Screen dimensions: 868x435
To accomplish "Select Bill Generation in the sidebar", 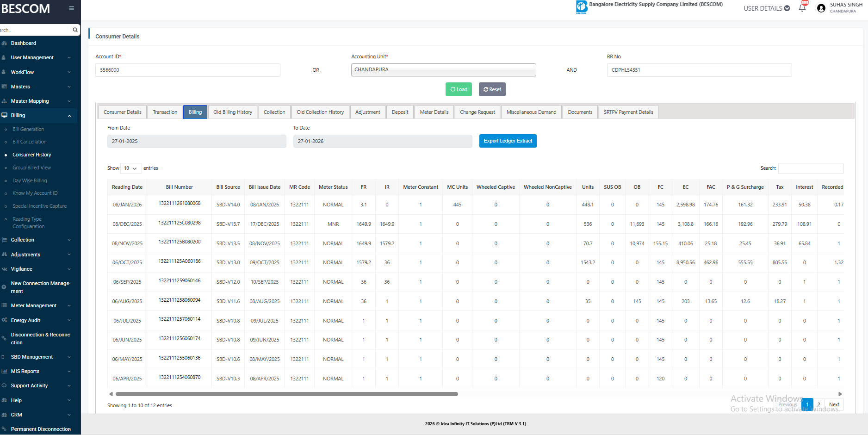I will pos(28,129).
